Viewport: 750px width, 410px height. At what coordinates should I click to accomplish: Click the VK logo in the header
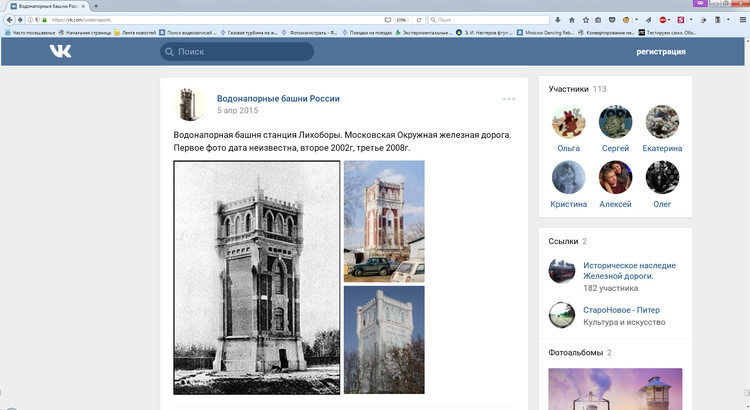(60, 51)
